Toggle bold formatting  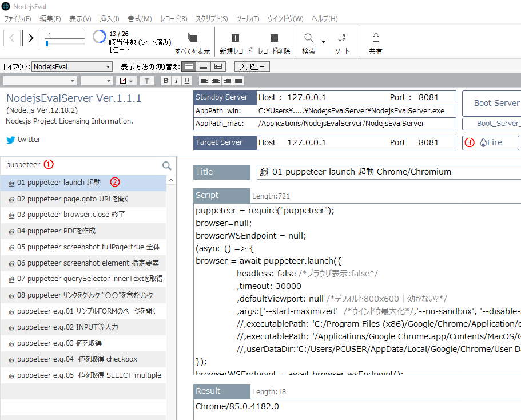pos(166,81)
